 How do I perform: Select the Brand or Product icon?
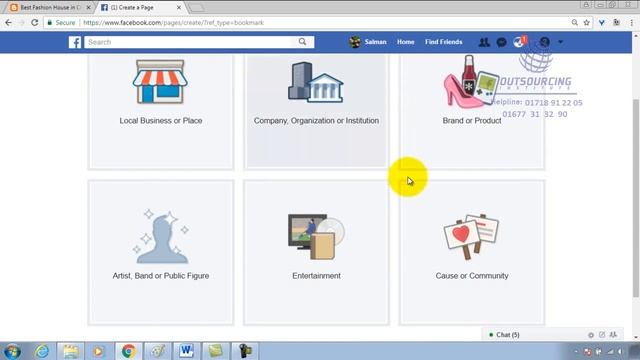(471, 82)
